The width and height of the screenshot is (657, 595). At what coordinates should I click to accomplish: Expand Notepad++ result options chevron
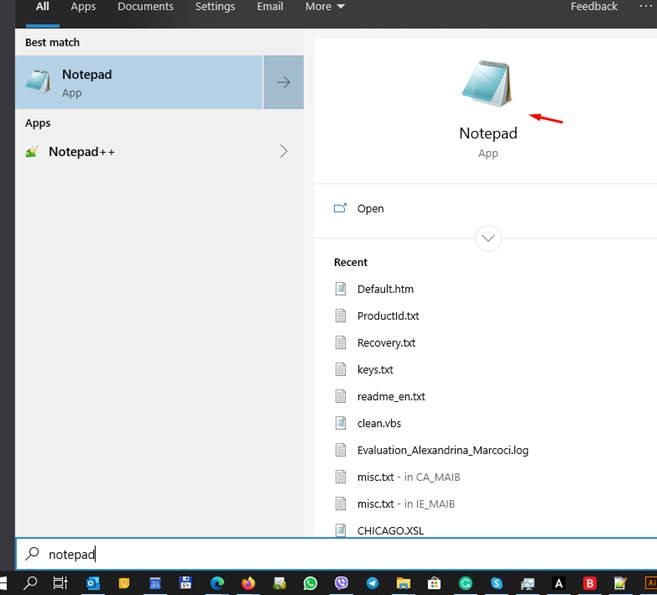[283, 151]
